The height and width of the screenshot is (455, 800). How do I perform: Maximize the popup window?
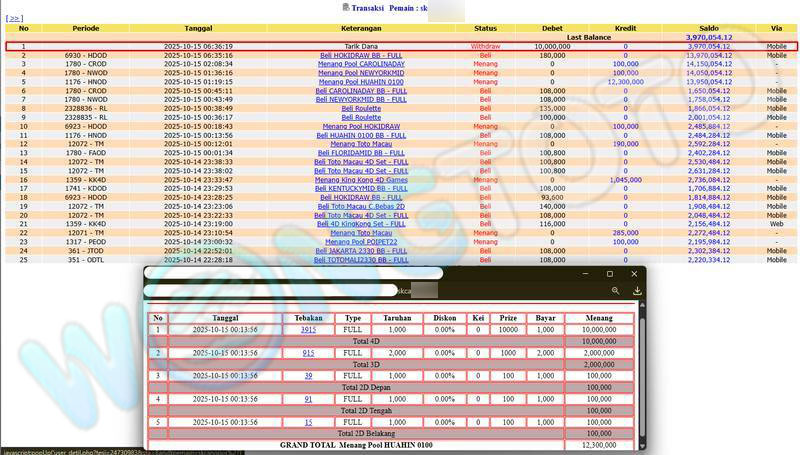610,273
